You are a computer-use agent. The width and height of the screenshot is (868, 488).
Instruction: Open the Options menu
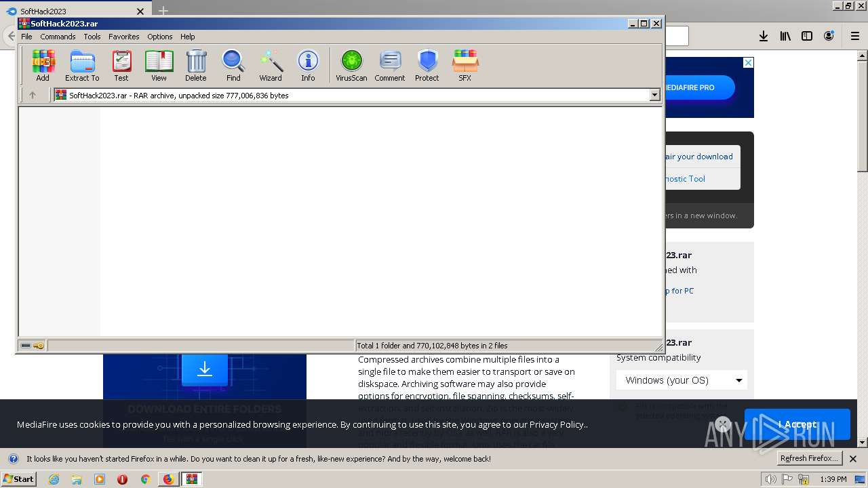160,37
